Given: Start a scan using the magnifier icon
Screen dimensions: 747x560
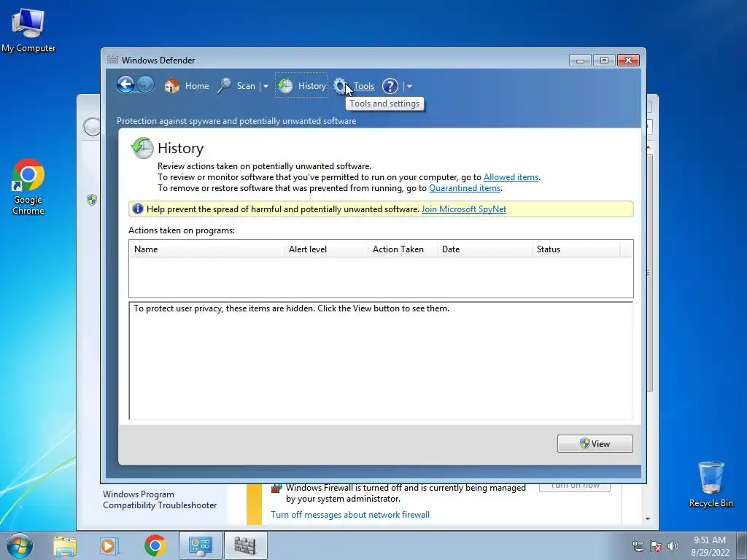Looking at the screenshot, I should tap(224, 86).
